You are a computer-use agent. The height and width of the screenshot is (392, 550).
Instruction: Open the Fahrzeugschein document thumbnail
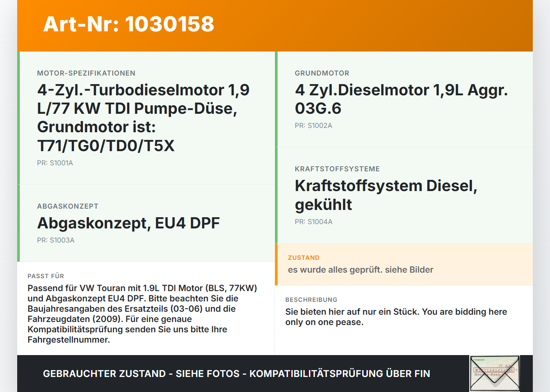point(494,373)
